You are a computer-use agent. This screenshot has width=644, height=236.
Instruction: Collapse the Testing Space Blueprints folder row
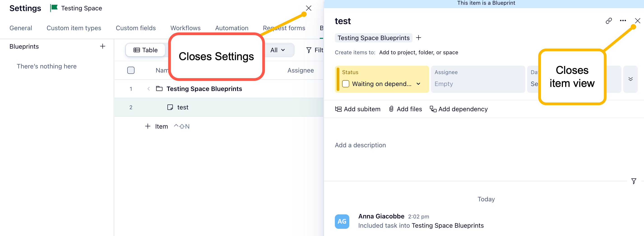(x=148, y=89)
